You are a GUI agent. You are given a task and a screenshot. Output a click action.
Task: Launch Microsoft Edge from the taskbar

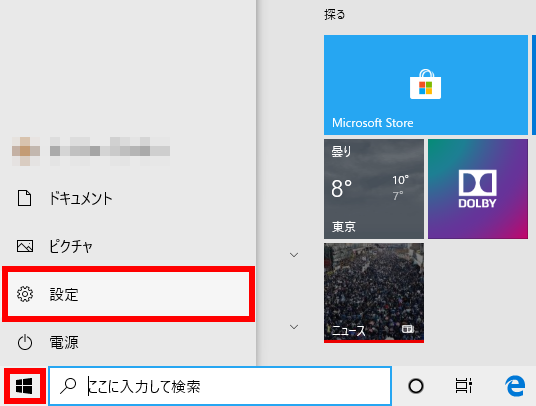click(515, 386)
